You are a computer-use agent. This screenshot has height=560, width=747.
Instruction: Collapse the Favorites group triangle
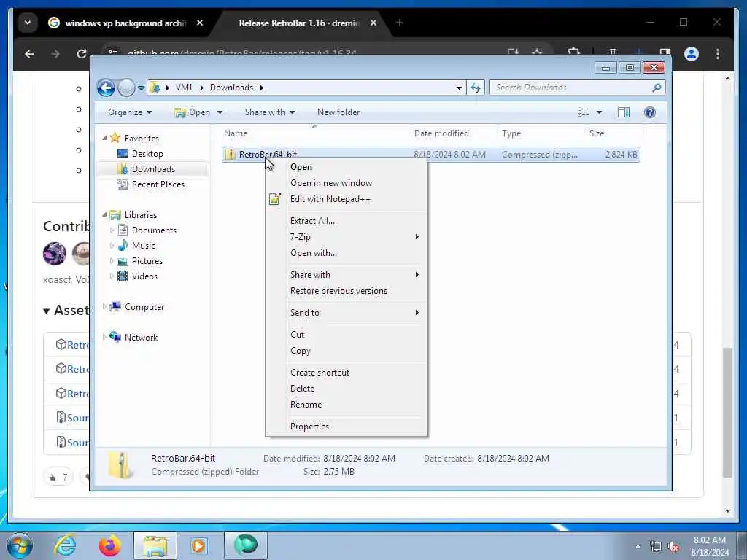click(104, 138)
